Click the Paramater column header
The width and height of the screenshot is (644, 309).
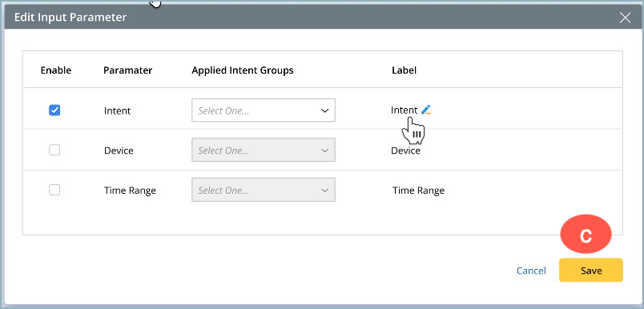point(127,70)
